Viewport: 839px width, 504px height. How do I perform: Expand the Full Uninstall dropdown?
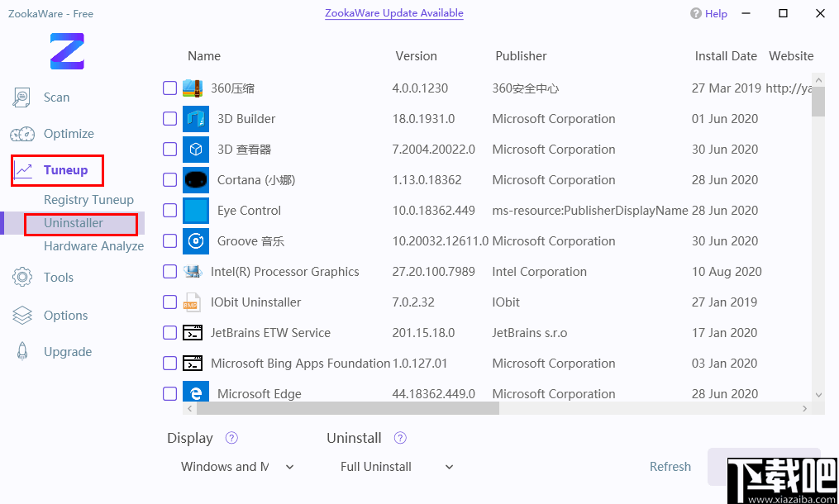(397, 467)
